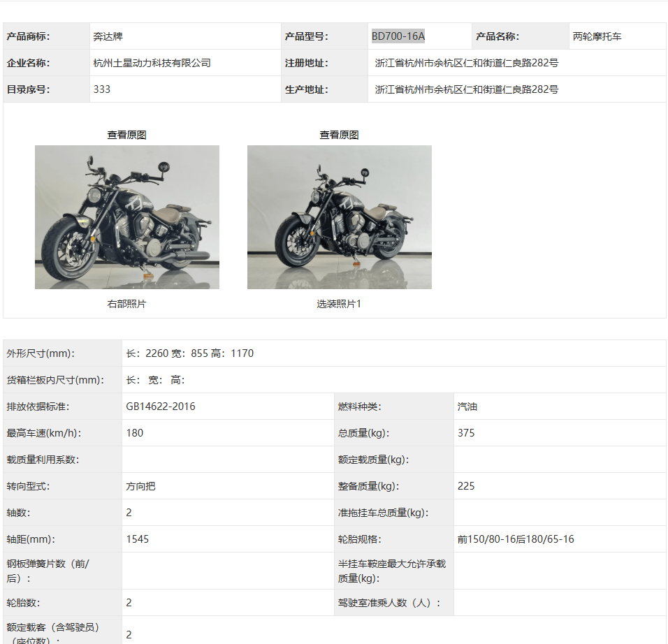Click the dimensions value 长：2260 宽：855 高：1170
668x644 pixels.
(x=189, y=353)
